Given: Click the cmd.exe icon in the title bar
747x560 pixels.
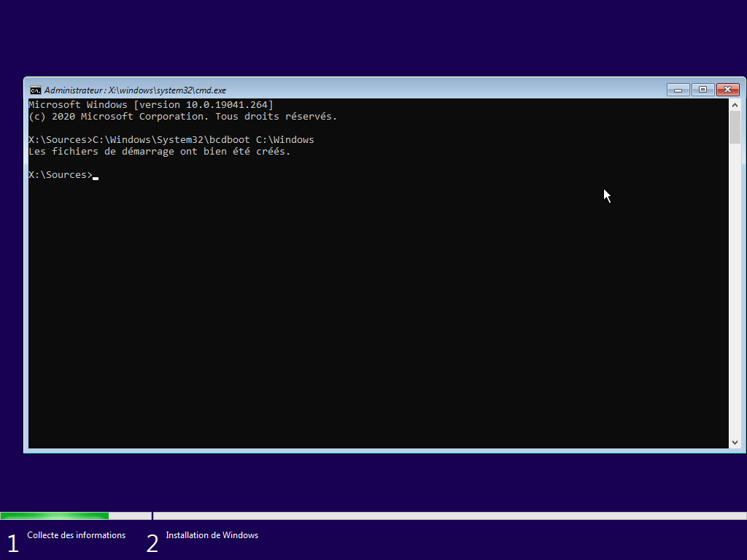Looking at the screenshot, I should (35, 90).
